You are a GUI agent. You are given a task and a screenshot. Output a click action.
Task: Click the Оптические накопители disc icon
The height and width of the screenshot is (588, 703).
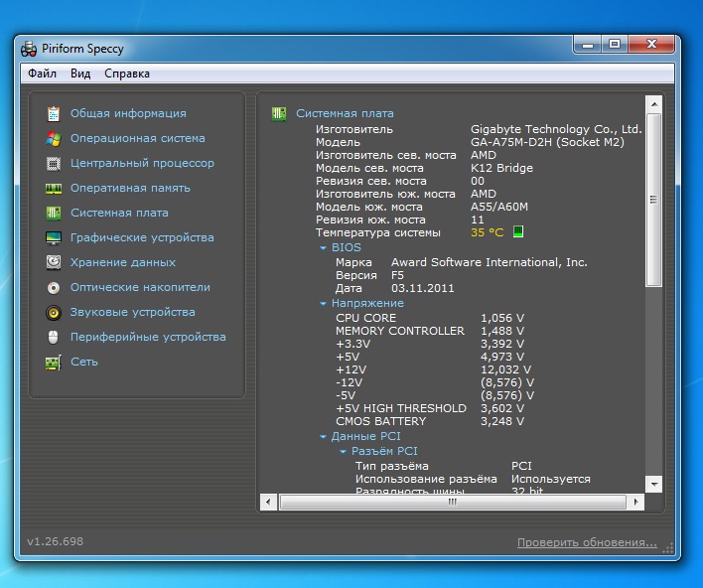[x=53, y=287]
